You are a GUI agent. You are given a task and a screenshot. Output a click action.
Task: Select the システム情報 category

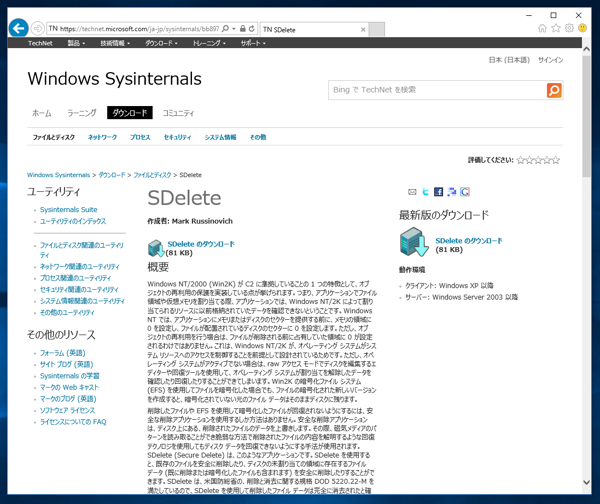click(x=220, y=137)
